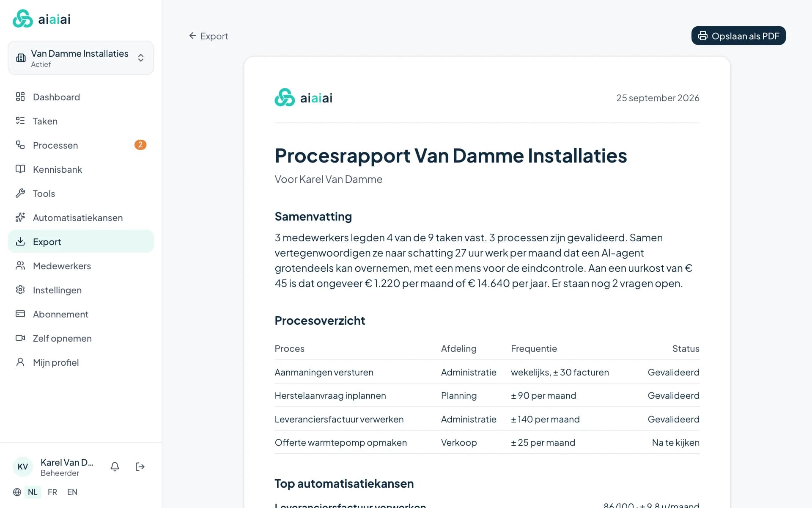Click the Dashboard grid icon
Viewport: 812px width, 508px height.
click(20, 97)
